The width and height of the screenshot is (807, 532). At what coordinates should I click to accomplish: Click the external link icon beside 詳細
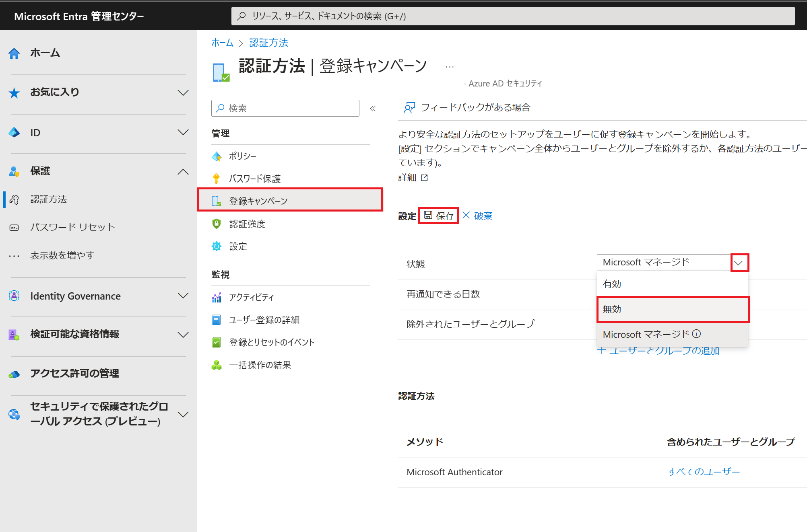[x=424, y=178]
